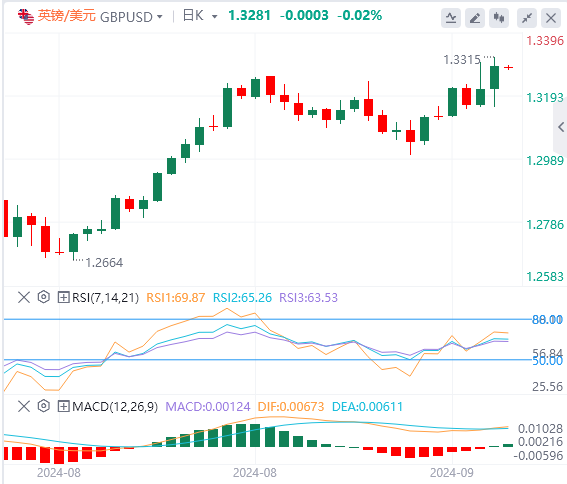The width and height of the screenshot is (567, 484).
Task: Click the 1.2583 price axis label
Action: (x=545, y=277)
